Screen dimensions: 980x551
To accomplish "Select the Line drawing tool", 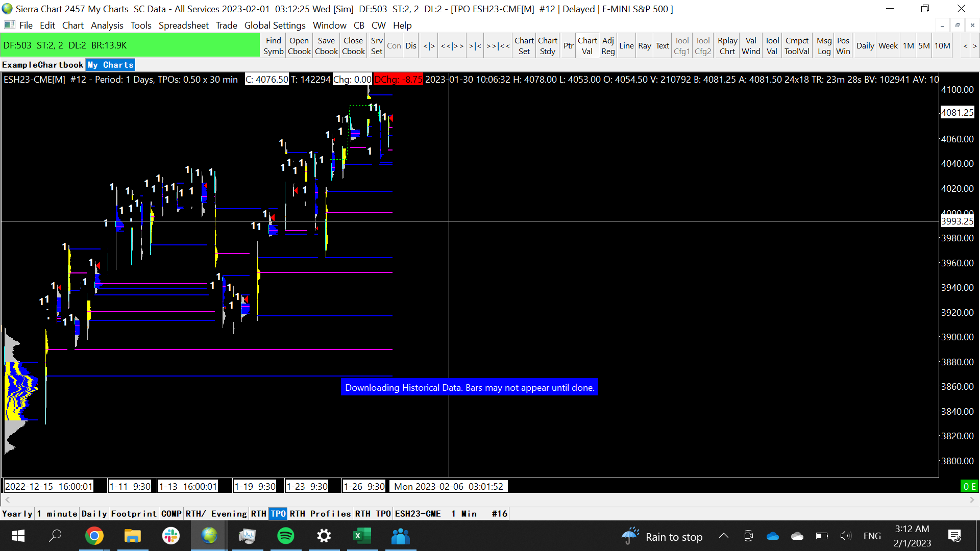I will (x=626, y=46).
